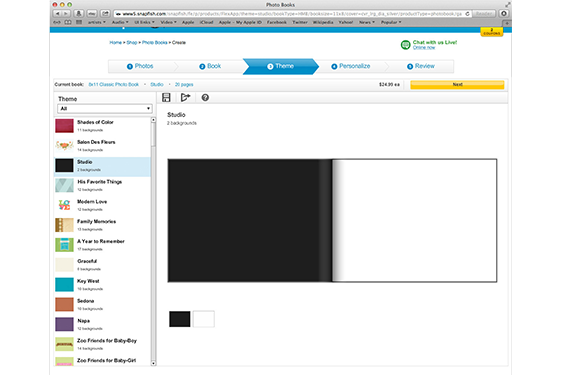Click the Photo Books breadcrumb link
This screenshot has width=566, height=375.
pyautogui.click(x=154, y=42)
